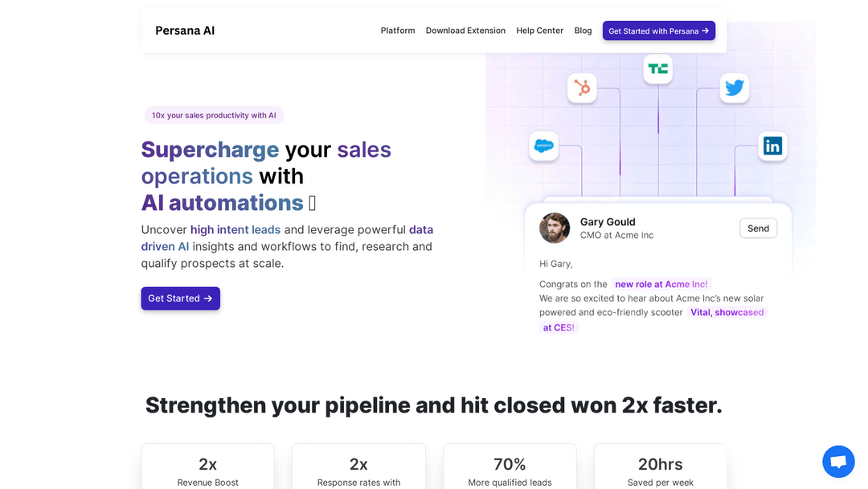Screen dimensions: 868x489
Task: Click the 2x Response rates card
Action: pos(358,470)
